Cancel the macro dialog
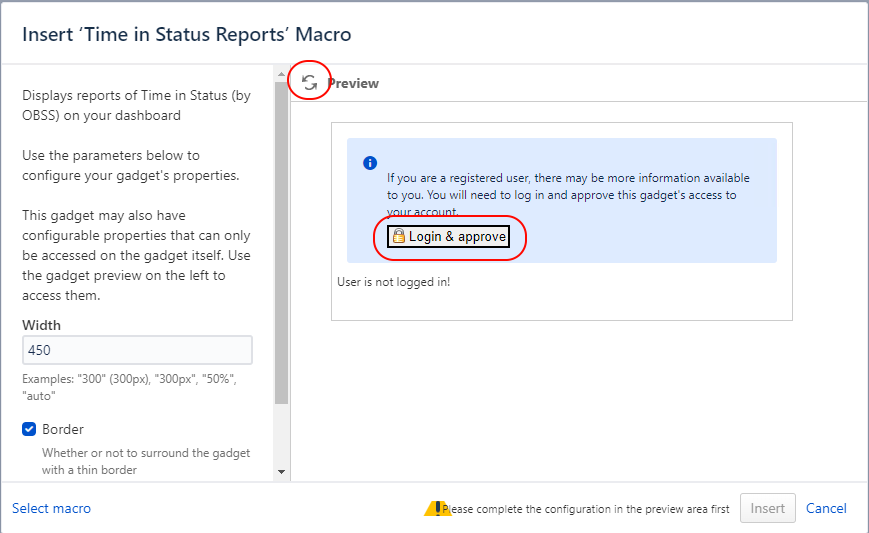Screen dimensions: 869x533 point(826,508)
